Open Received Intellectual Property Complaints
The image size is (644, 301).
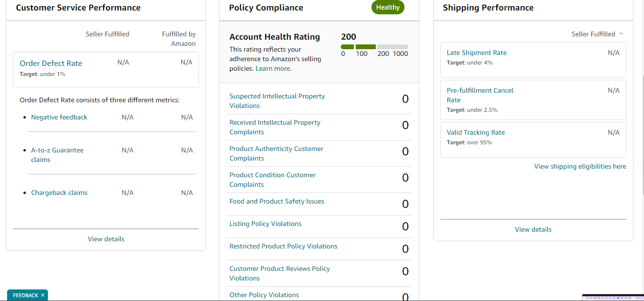[275, 127]
